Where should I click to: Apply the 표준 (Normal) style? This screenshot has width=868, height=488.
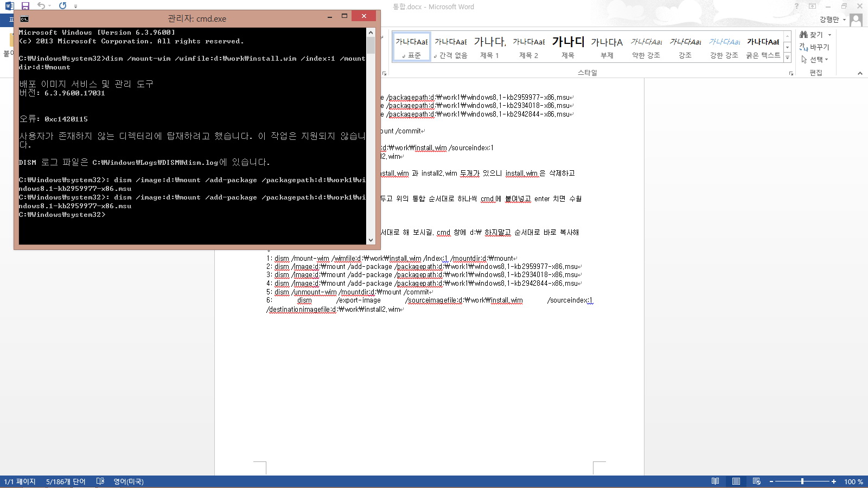coord(411,47)
